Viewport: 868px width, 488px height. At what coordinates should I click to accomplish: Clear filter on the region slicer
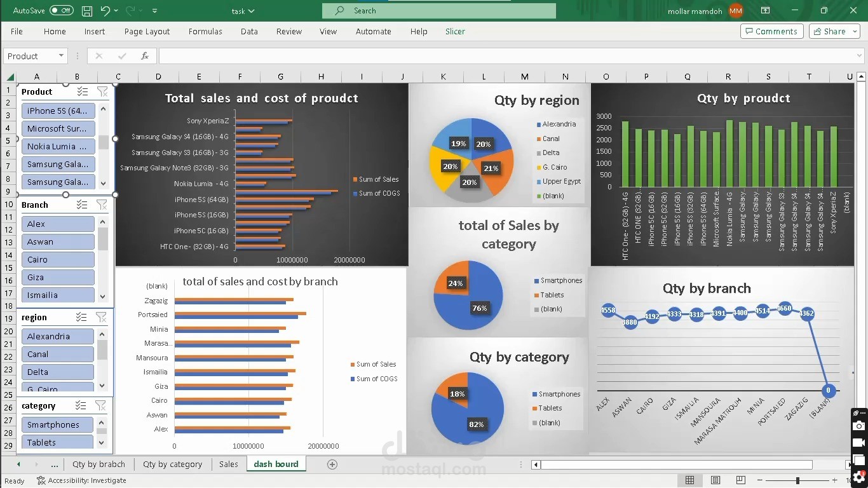point(101,317)
